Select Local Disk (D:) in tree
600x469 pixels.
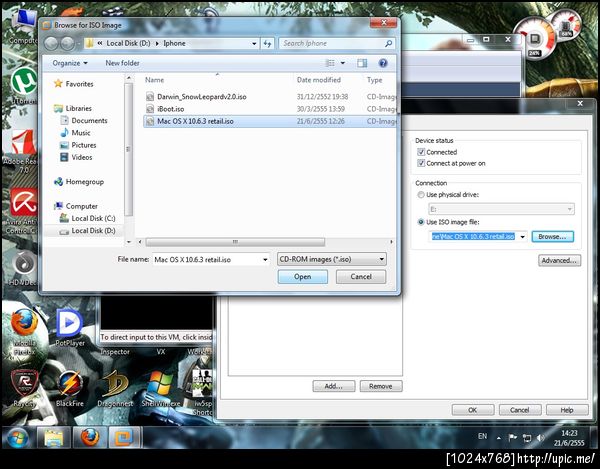[88, 231]
